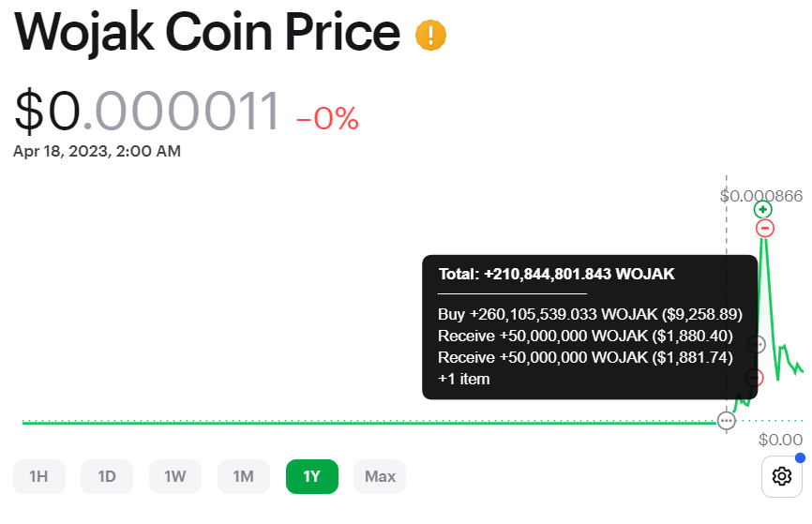Click the $0.00 low price label

tap(780, 439)
